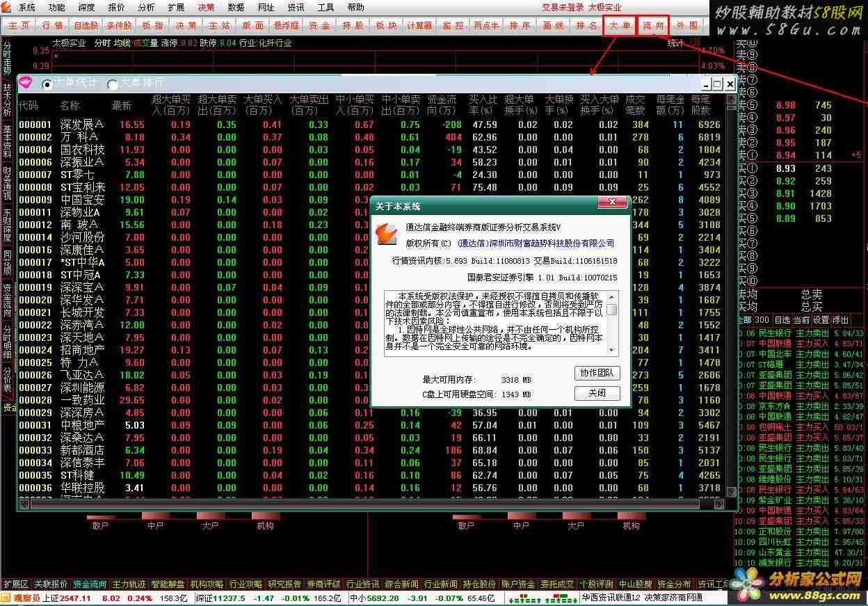Image resolution: width=868 pixels, height=606 pixels.
Task: Select the 招商地产 row in the table
Action: click(x=371, y=350)
